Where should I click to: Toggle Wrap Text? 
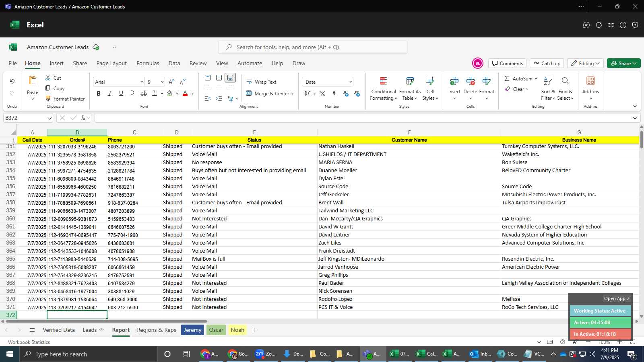(x=261, y=82)
